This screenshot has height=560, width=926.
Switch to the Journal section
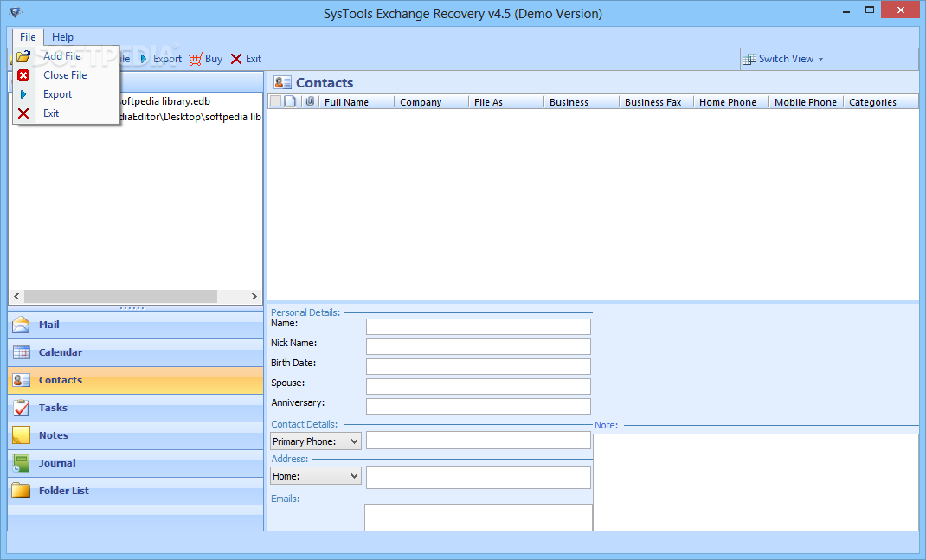(x=135, y=464)
